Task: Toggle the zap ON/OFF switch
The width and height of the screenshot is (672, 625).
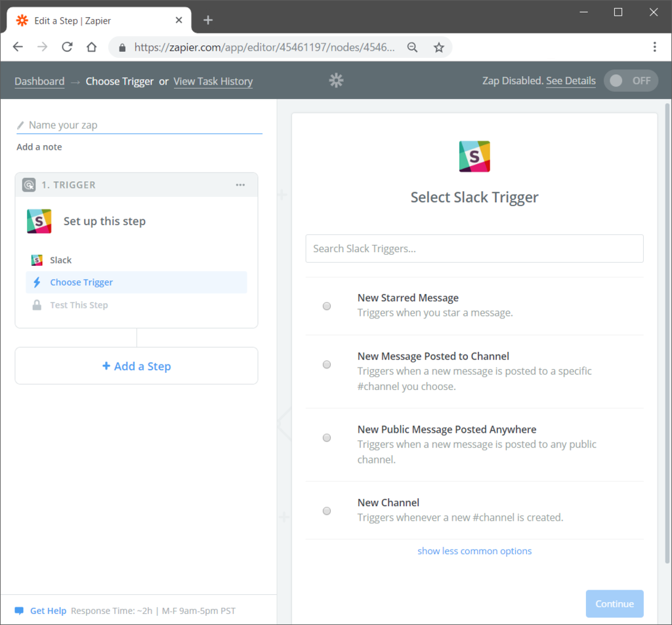Action: [x=631, y=81]
